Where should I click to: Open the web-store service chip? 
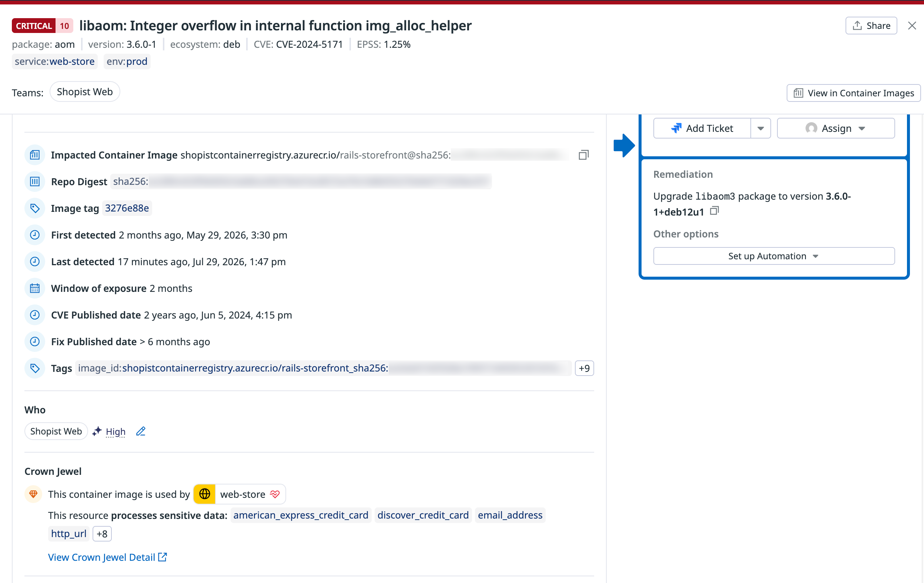[240, 494]
